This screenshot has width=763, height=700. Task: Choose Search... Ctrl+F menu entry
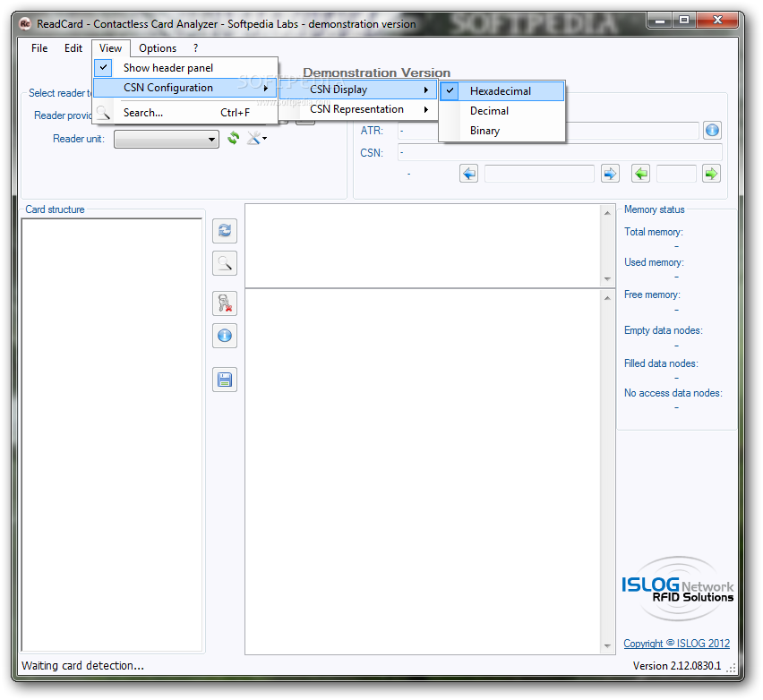point(184,113)
